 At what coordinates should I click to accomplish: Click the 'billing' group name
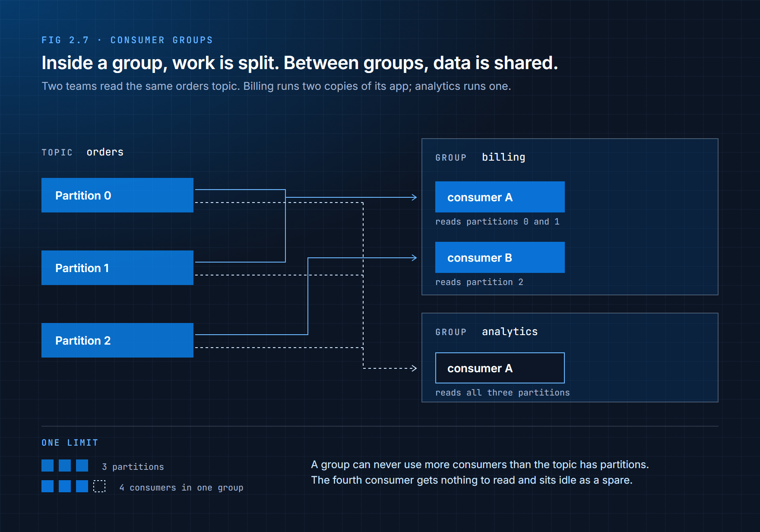point(503,157)
